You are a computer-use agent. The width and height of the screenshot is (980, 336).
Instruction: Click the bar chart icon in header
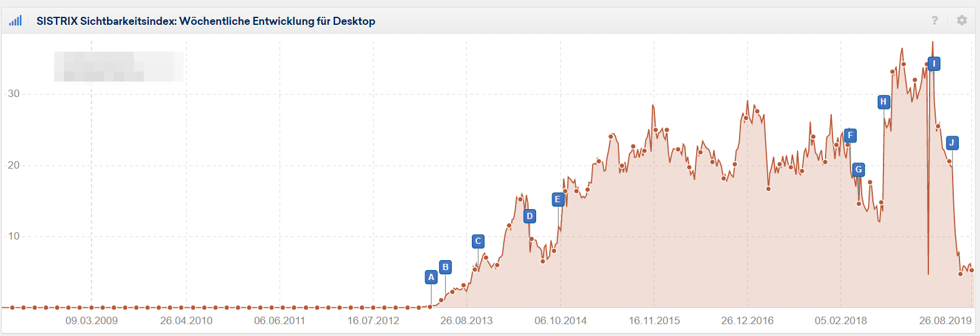tap(16, 21)
